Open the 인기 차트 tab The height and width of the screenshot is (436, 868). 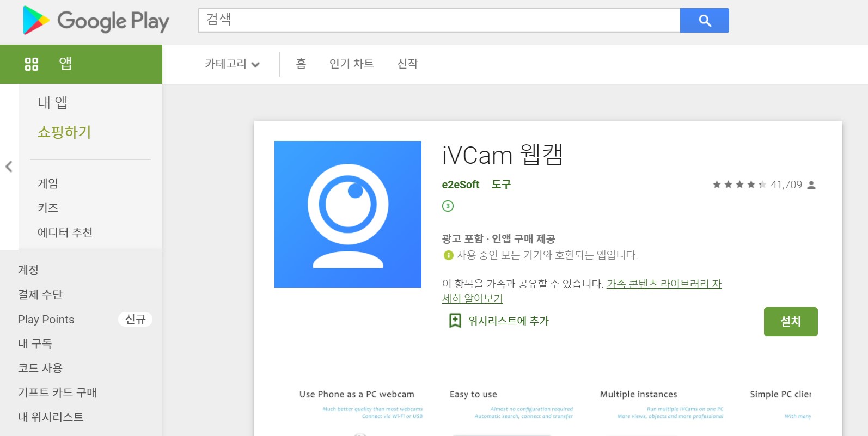(x=352, y=64)
